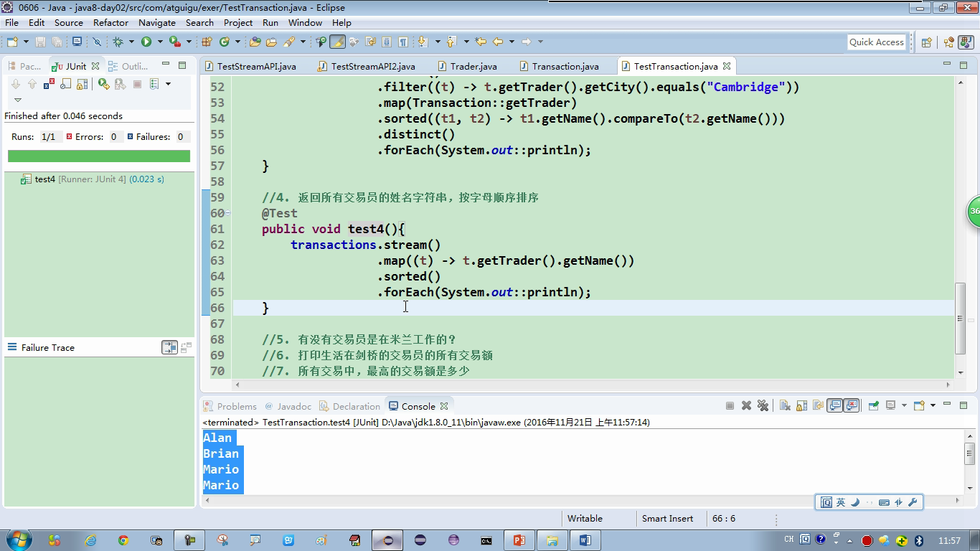The image size is (980, 551).
Task: Open PowerPoint from the taskbar
Action: click(519, 540)
